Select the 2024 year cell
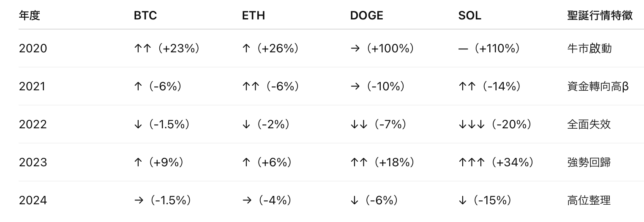 click(x=33, y=200)
